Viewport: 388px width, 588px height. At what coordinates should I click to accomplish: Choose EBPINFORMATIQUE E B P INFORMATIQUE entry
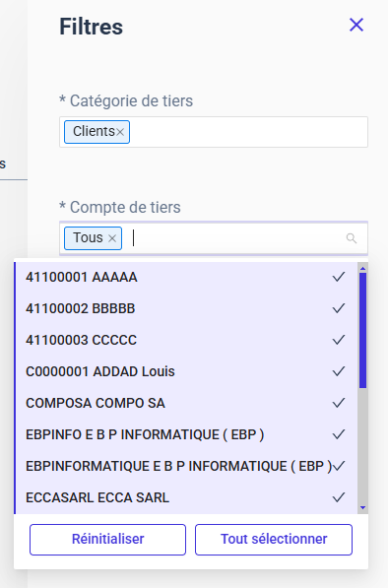[186, 466]
